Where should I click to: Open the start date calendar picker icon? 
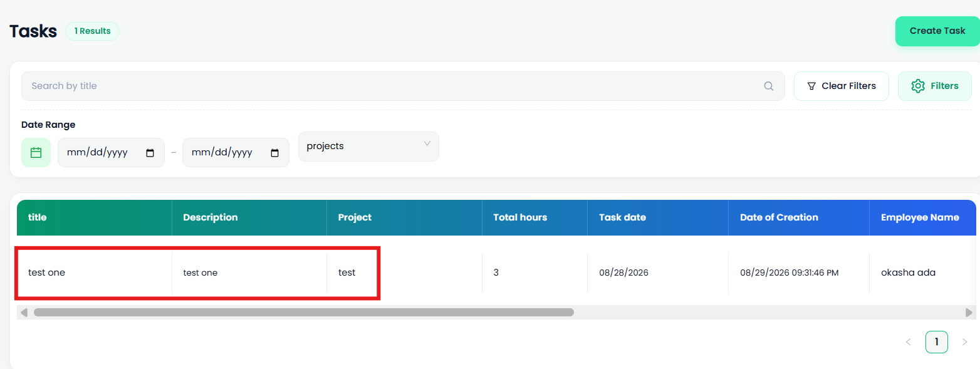[x=150, y=153]
